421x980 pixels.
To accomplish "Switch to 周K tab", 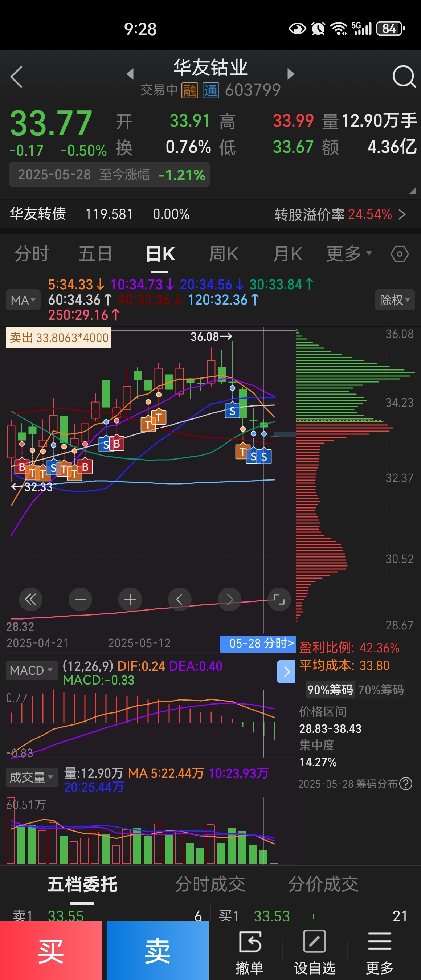I will click(x=224, y=254).
